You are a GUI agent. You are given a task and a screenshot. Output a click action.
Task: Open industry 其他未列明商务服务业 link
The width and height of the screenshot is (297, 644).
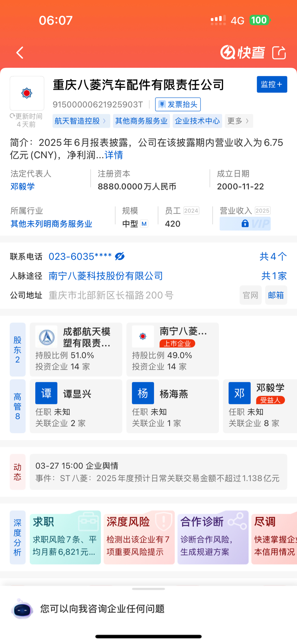[51, 224]
